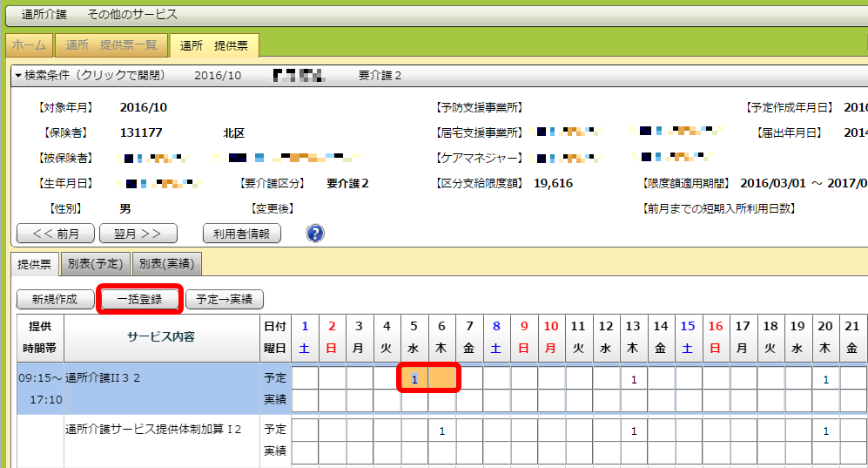Open 利用者情報 user information

click(241, 234)
